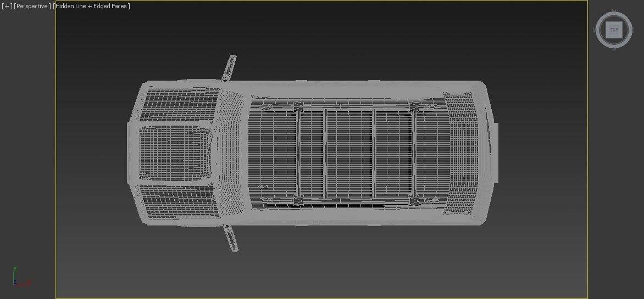644x299 pixels.
Task: Open the Perspective viewport label menu
Action: pos(32,6)
